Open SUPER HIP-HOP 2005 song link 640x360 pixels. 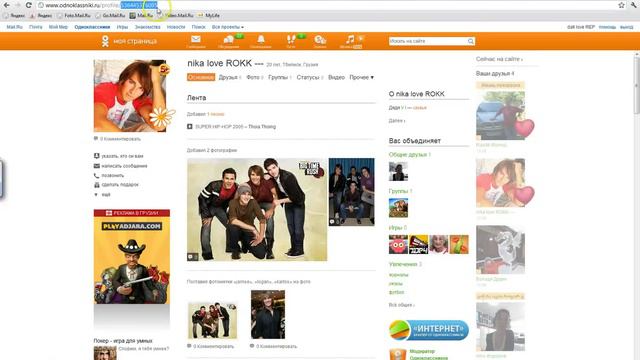click(236, 127)
